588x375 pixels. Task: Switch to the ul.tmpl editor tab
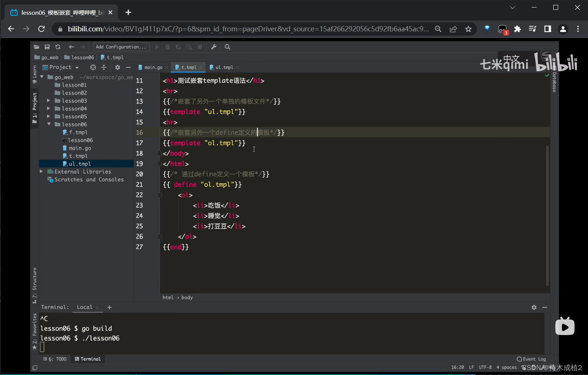click(x=224, y=67)
